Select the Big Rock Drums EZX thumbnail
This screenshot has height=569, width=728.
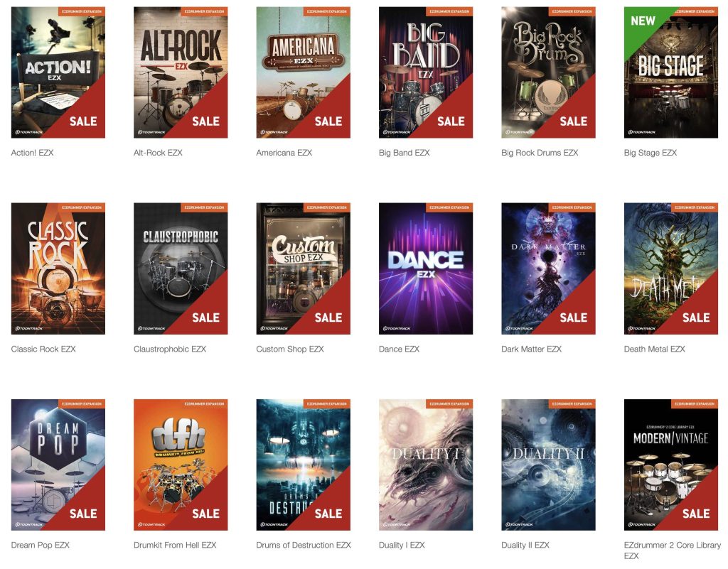548,72
